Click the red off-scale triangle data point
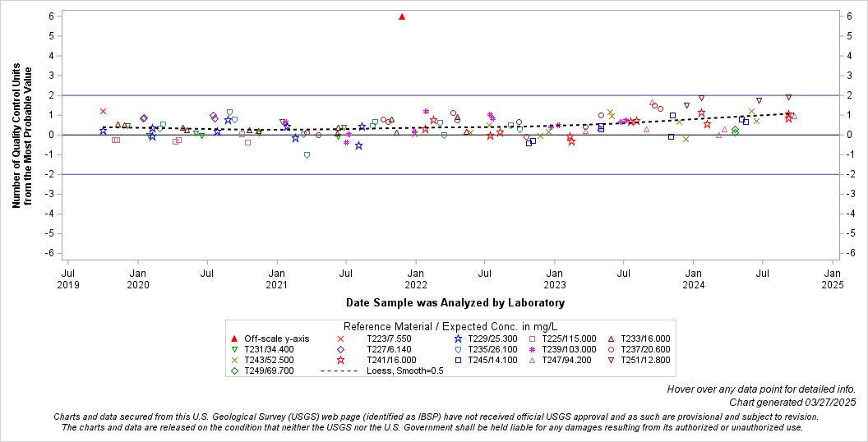 pyautogui.click(x=402, y=16)
